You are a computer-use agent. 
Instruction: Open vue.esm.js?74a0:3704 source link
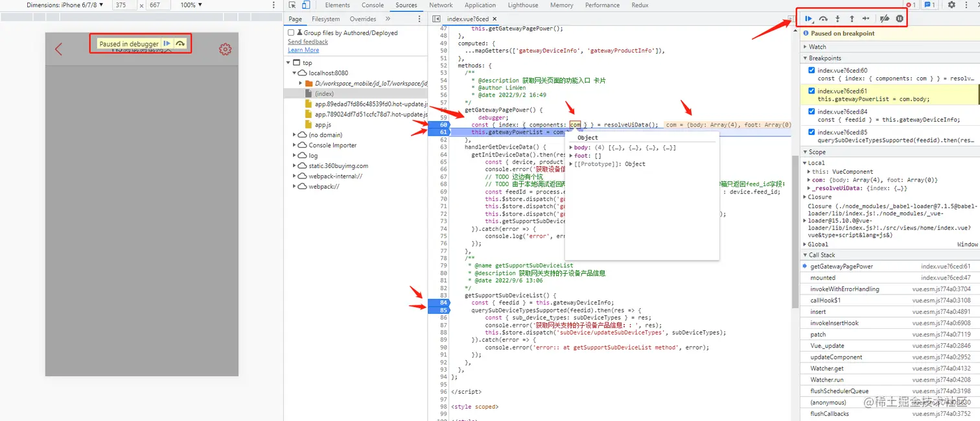(941, 289)
